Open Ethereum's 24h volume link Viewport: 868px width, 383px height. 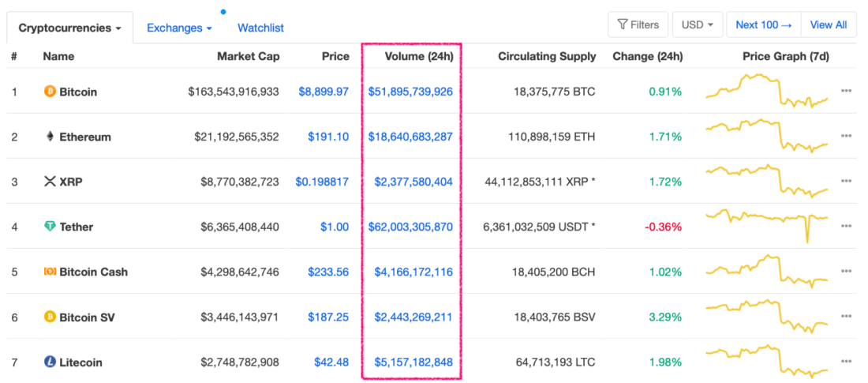click(410, 137)
